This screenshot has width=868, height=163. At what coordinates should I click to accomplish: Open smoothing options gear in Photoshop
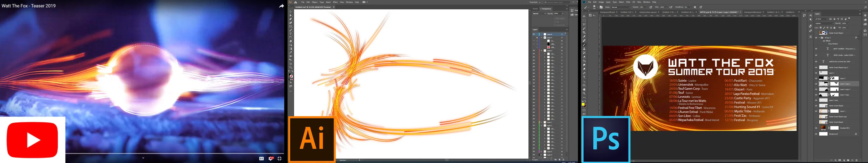695,7
